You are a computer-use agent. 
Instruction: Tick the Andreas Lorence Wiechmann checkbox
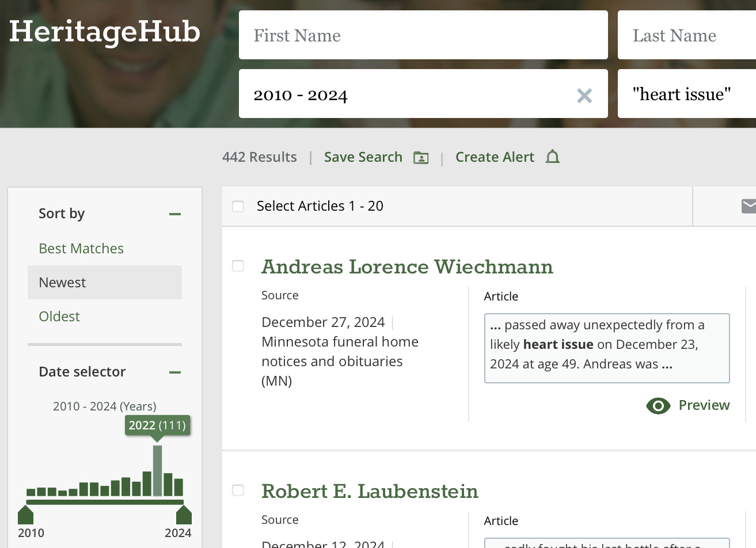tap(238, 266)
